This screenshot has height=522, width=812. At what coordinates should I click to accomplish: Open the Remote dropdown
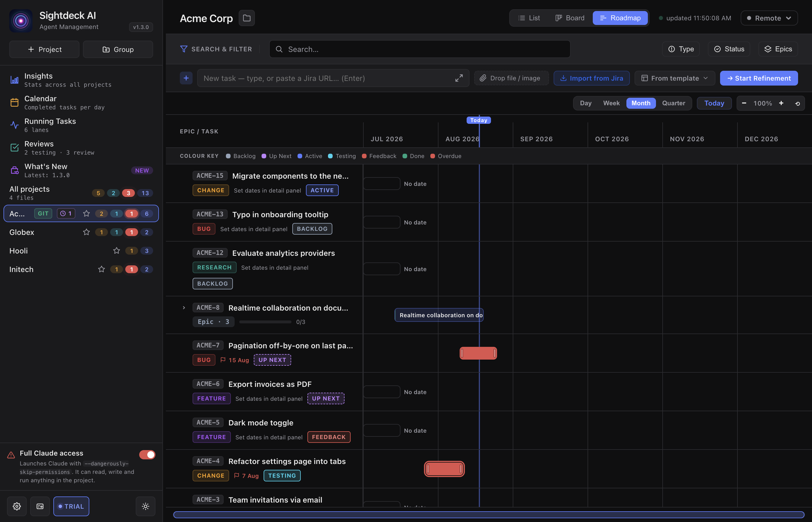click(x=769, y=18)
